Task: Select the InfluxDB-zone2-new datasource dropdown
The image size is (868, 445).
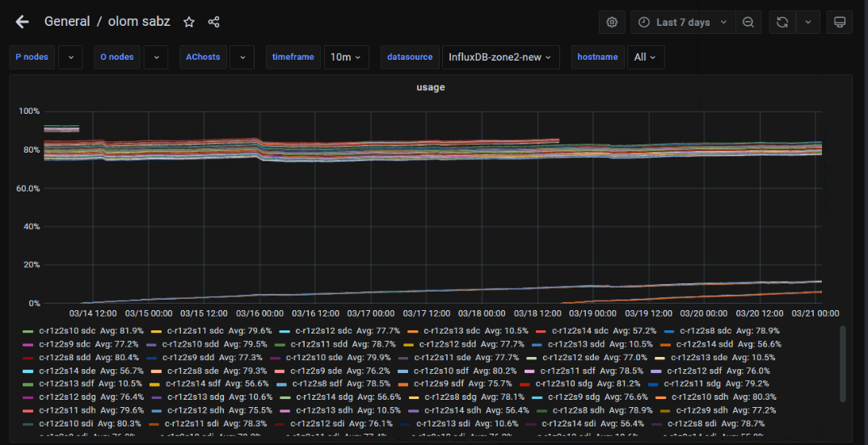Action: 500,57
